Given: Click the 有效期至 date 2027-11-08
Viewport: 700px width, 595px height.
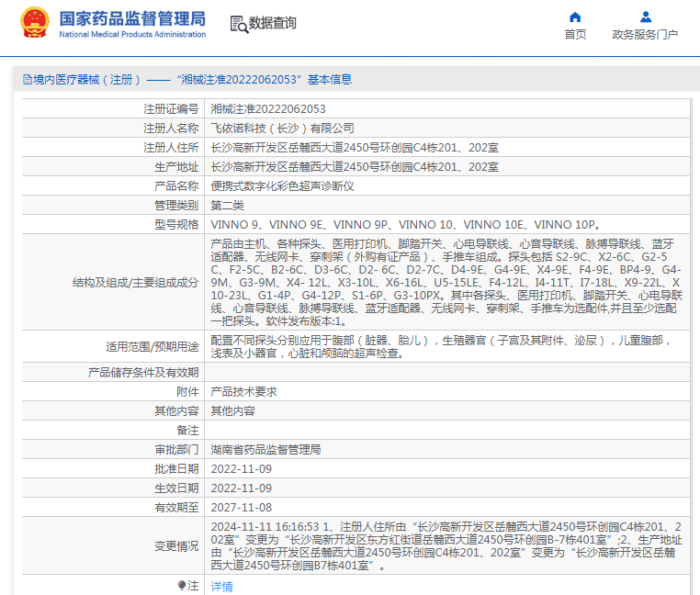Looking at the screenshot, I should pos(241,507).
